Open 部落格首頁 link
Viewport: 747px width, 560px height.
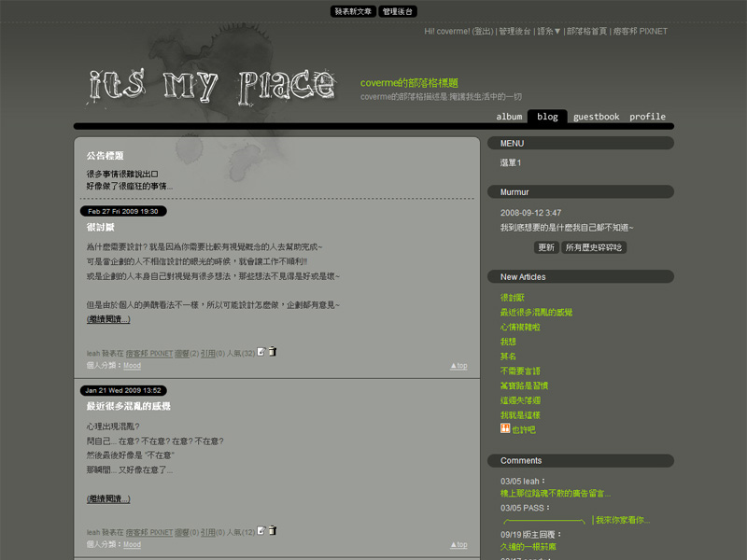(586, 32)
